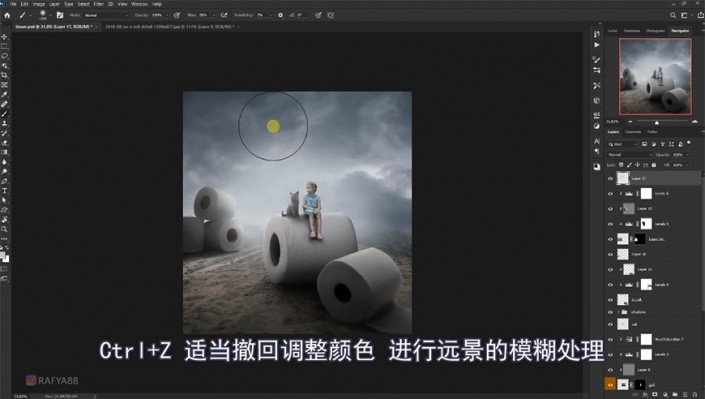Delete layer trash icon in Layers panel
The width and height of the screenshot is (705, 399).
pos(695,395)
